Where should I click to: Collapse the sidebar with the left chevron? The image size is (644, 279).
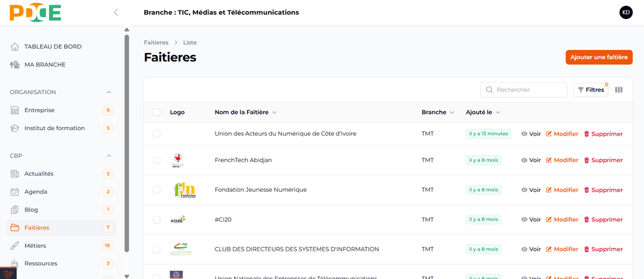tap(116, 12)
